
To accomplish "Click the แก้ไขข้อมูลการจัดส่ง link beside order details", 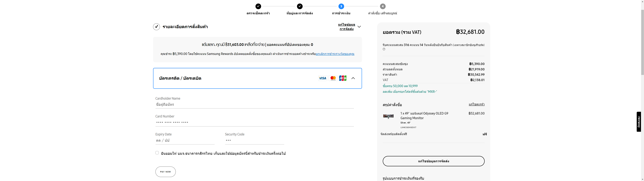I will click(x=347, y=27).
